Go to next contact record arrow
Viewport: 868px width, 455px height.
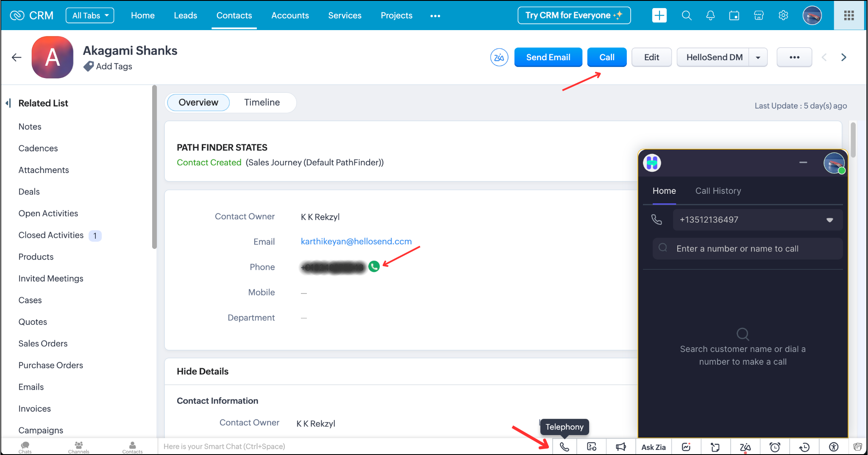click(843, 57)
